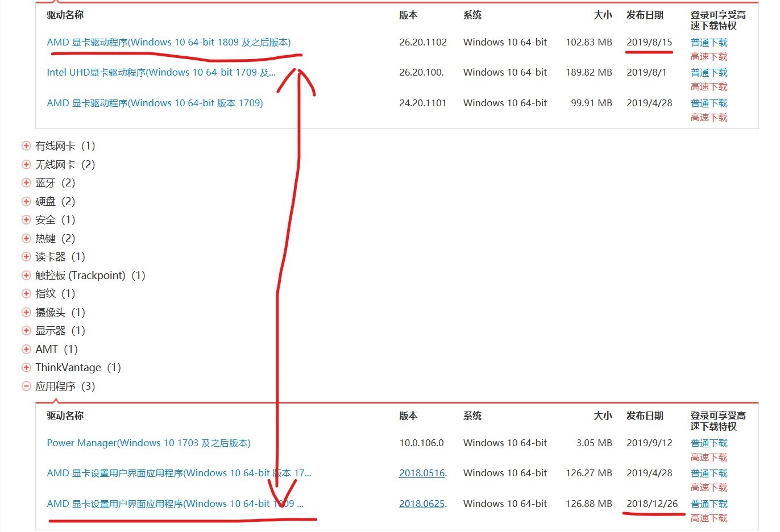Click 发布日期 header in 应用程序 table
The height and width of the screenshot is (532, 780).
tap(645, 416)
